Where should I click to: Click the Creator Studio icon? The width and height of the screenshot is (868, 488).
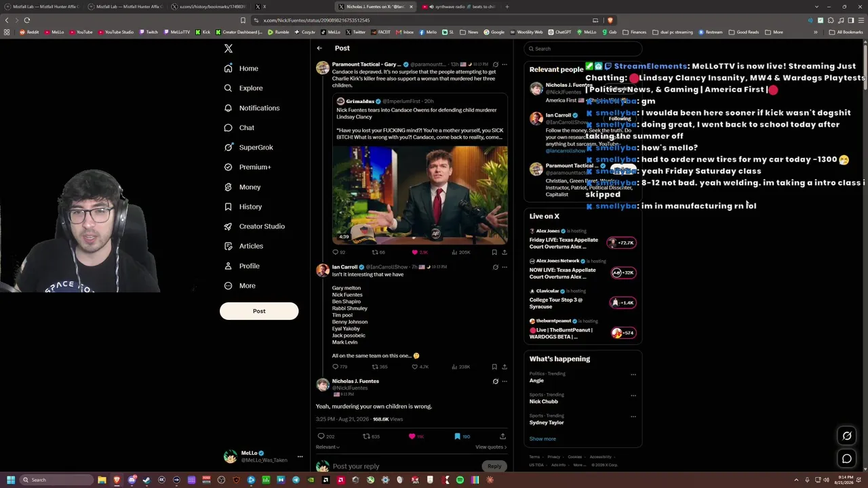229,226
